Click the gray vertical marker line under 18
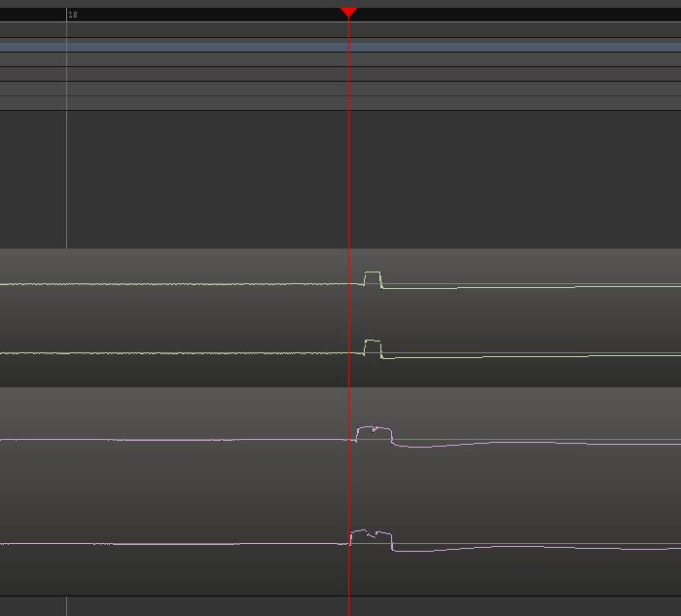 point(66,175)
